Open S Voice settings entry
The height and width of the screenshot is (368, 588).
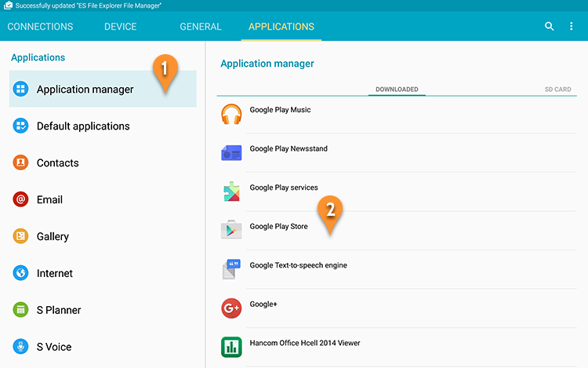[x=103, y=346]
